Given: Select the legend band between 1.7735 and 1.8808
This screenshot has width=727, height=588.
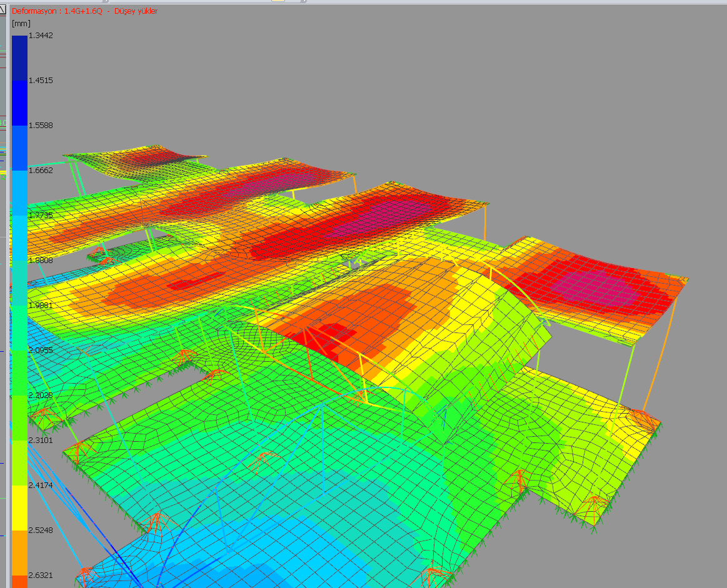Looking at the screenshot, I should click(19, 237).
